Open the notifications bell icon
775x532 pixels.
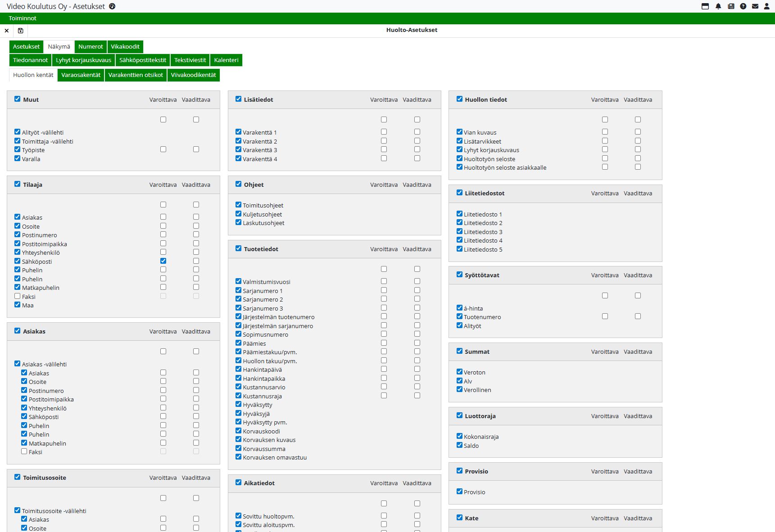[x=718, y=6]
